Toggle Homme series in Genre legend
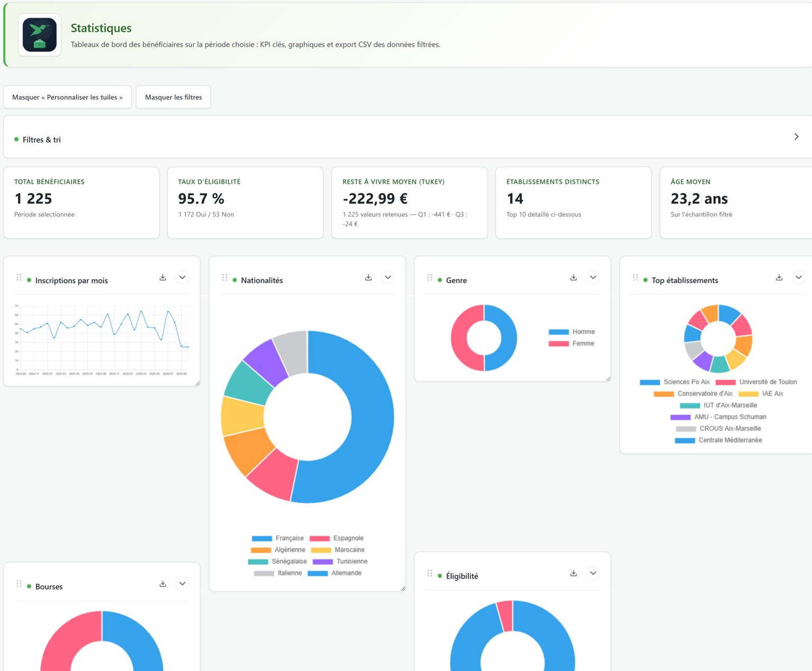The image size is (812, 671). (571, 332)
